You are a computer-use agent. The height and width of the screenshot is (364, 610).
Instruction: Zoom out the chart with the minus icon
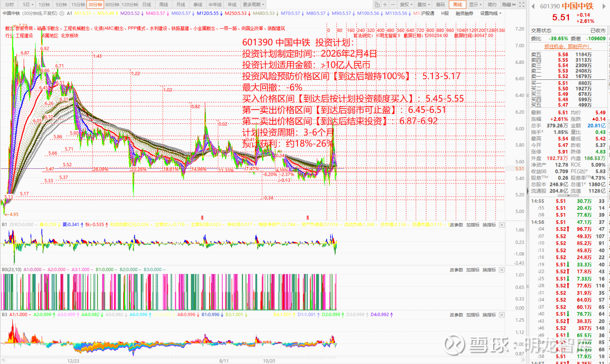click(x=393, y=5)
